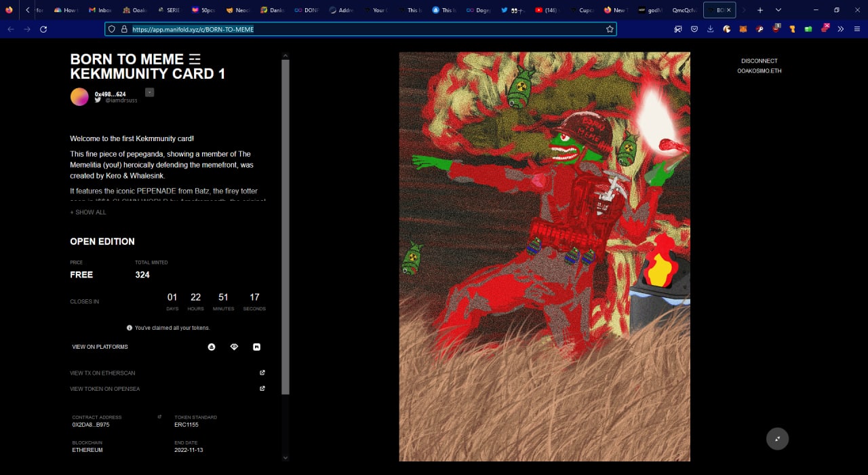Click the total minted value 324

click(142, 275)
